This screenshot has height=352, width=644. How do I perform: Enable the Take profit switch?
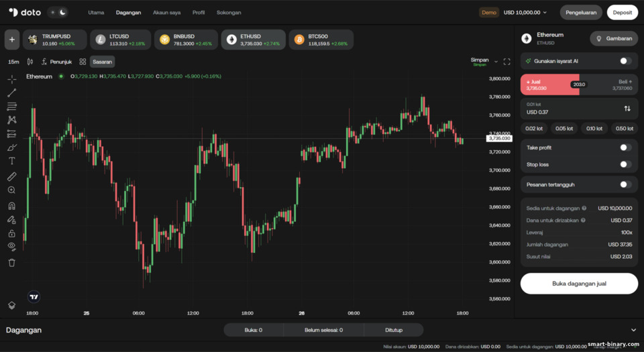pyautogui.click(x=625, y=148)
